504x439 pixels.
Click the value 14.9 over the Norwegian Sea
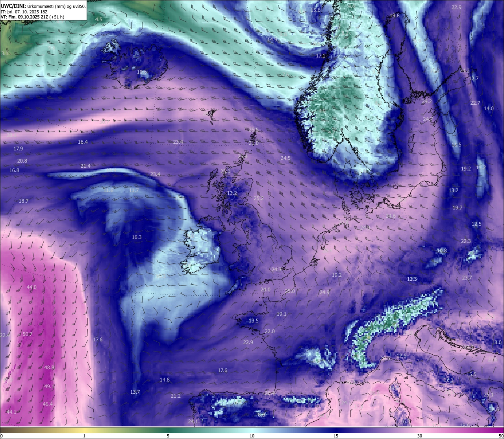click(272, 39)
